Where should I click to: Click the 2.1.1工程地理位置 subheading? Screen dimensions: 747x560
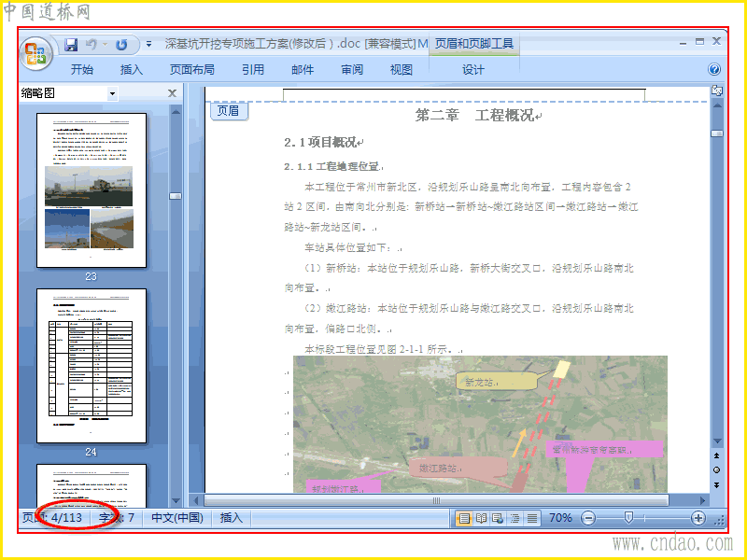(x=331, y=166)
